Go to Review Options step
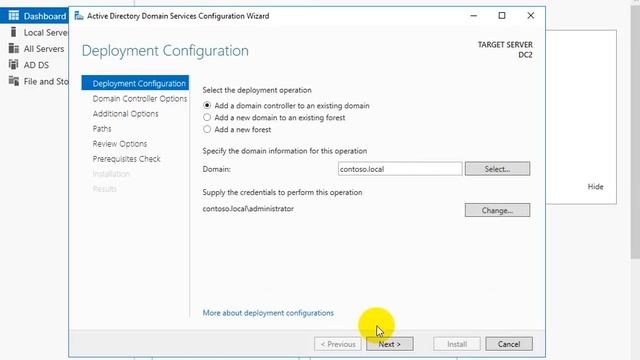 (120, 144)
